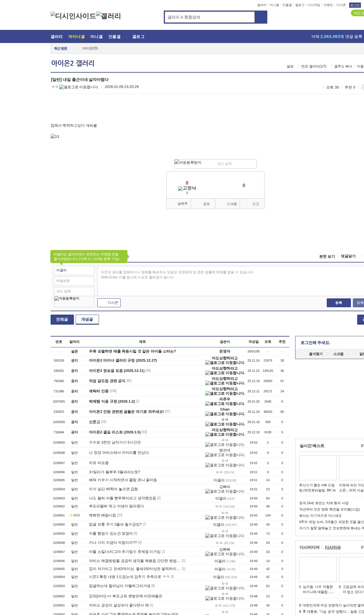
Task: Open 김빠삐's 갤로그 icon in 아툴 스킬/스티그마 row
Action: (x=225, y=554)
